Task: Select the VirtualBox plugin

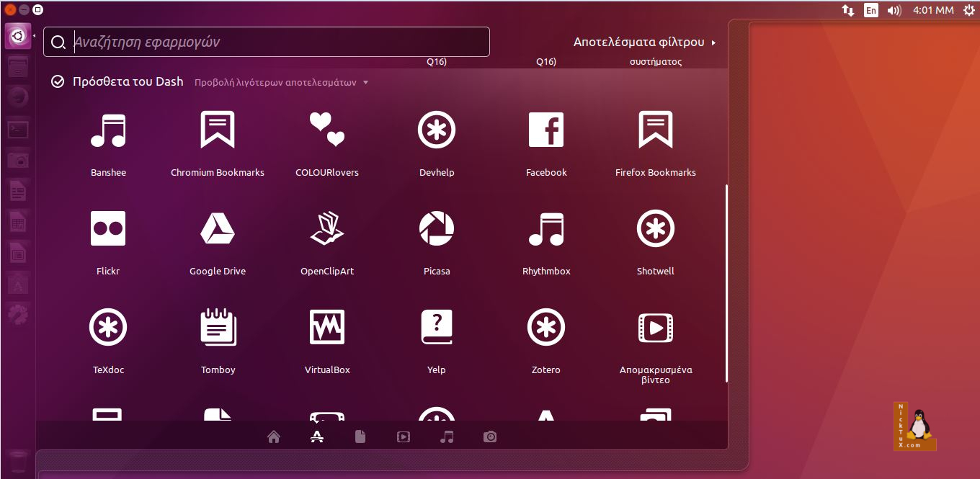Action: tap(327, 328)
